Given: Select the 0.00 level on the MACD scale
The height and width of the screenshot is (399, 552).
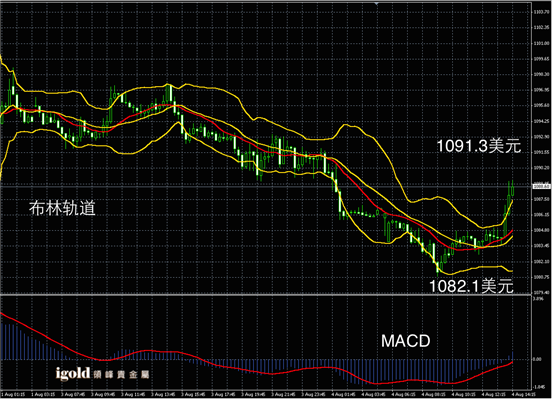Looking at the screenshot, I should (538, 359).
